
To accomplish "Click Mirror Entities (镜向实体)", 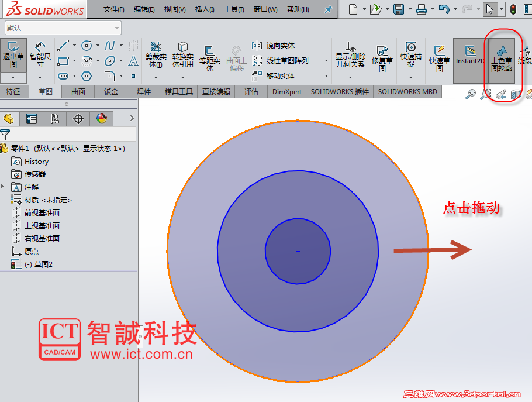I will pos(274,46).
